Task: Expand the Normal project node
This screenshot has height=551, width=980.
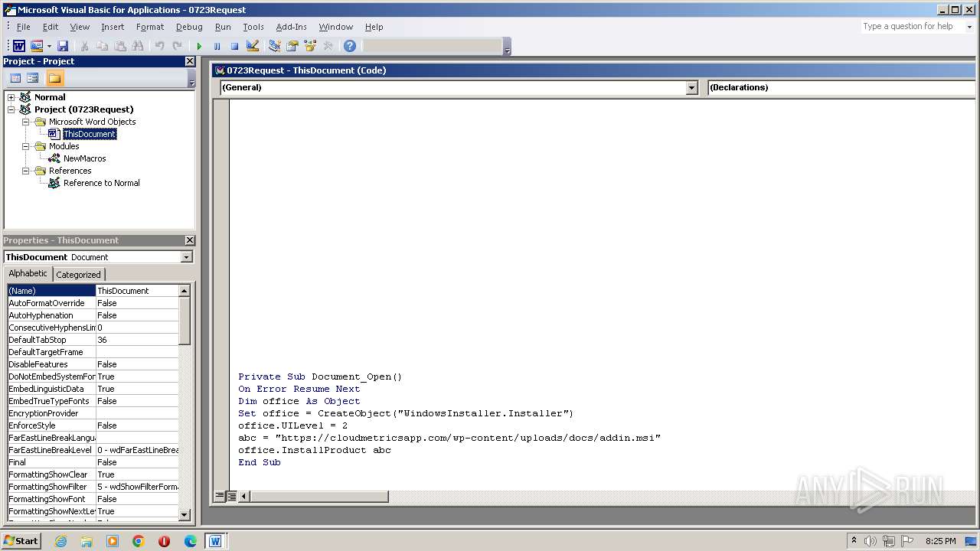Action: [11, 97]
